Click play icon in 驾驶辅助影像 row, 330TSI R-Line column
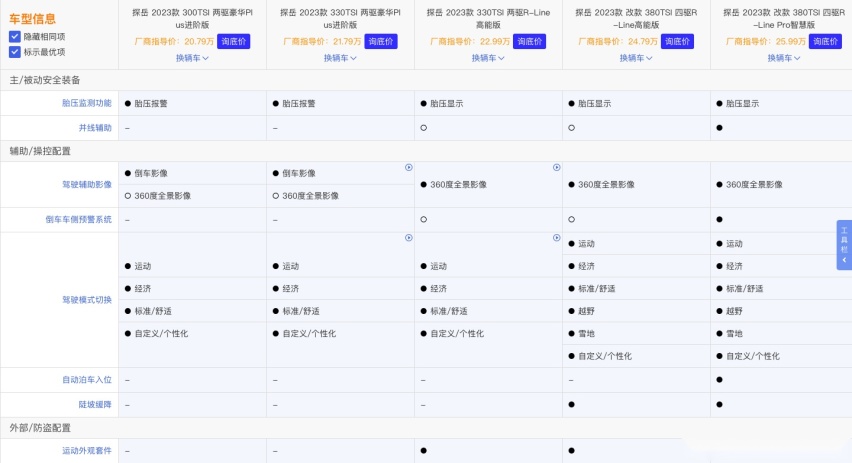Viewport: 852px width, 463px height. [x=556, y=167]
